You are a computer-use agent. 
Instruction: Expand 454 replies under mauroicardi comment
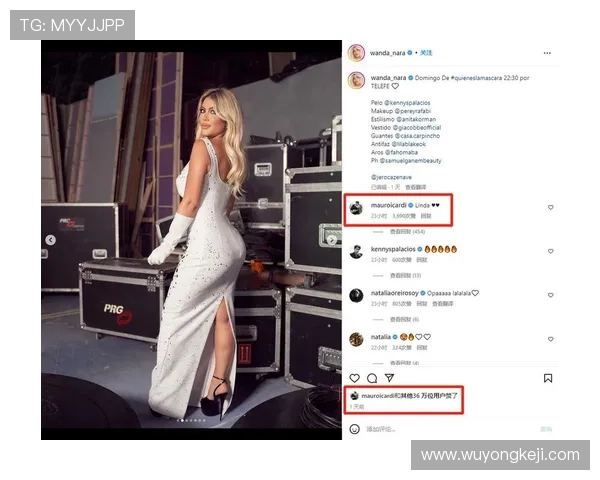pyautogui.click(x=407, y=232)
